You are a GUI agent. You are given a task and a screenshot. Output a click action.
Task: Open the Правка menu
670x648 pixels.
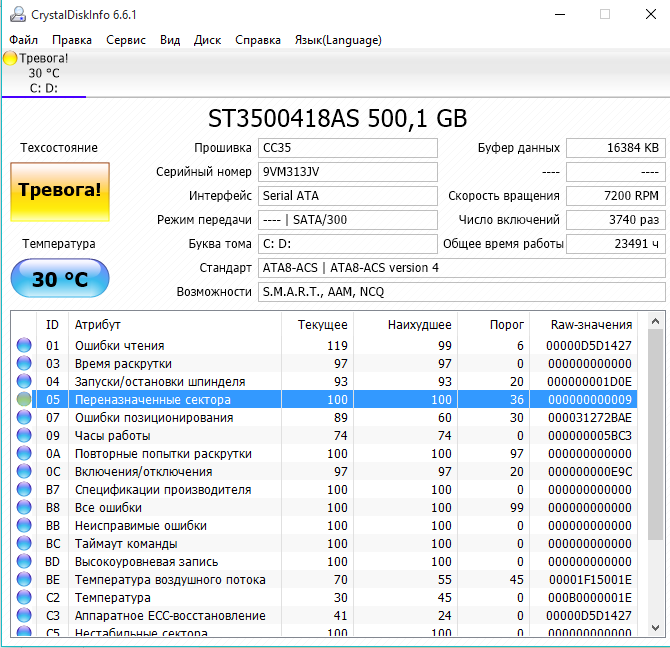[72, 40]
